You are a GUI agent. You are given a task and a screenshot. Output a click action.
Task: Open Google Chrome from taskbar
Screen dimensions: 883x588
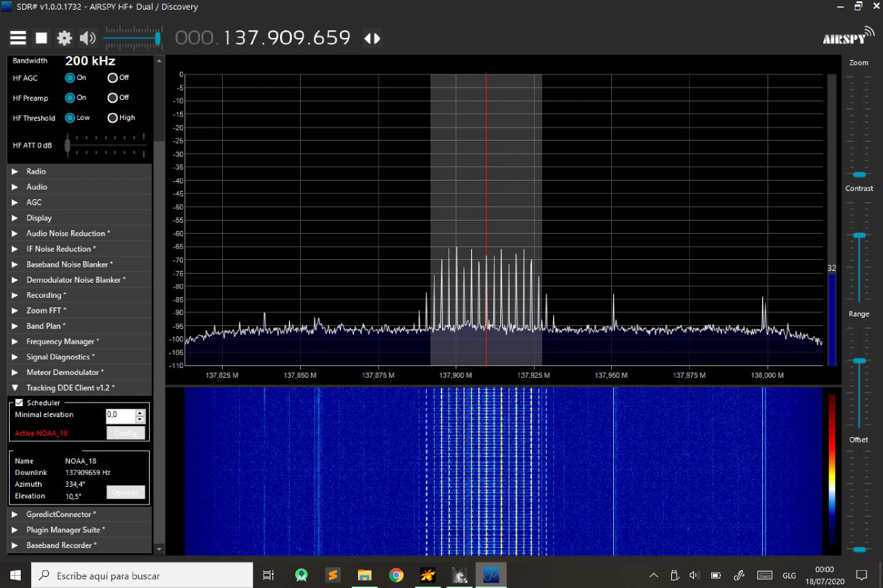pos(396,575)
